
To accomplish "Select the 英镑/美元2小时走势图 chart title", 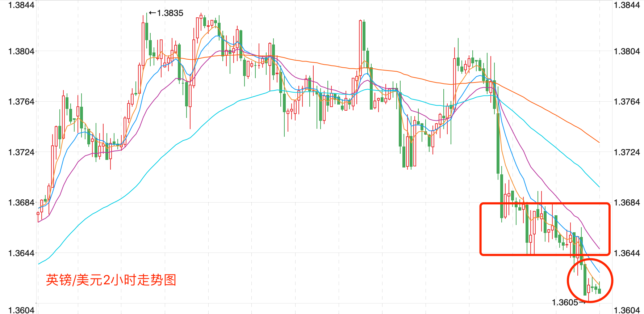I will pyautogui.click(x=111, y=280).
